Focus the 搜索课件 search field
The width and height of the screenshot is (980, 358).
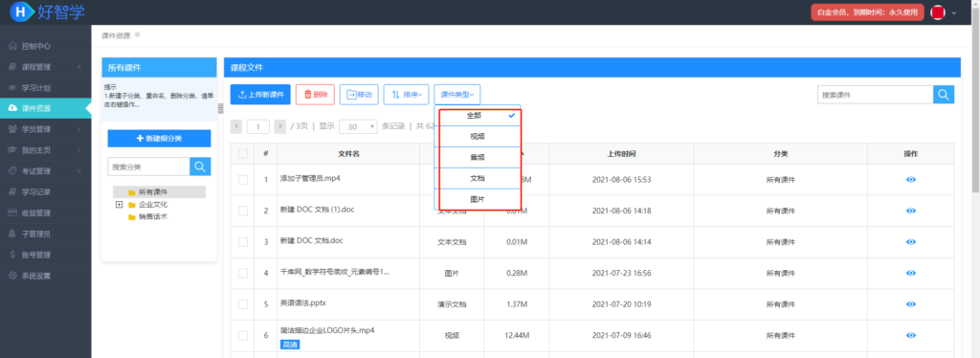pyautogui.click(x=875, y=95)
